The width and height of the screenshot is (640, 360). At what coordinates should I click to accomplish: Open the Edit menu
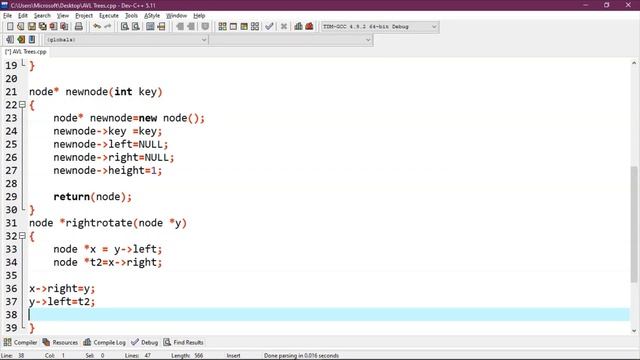click(x=23, y=16)
